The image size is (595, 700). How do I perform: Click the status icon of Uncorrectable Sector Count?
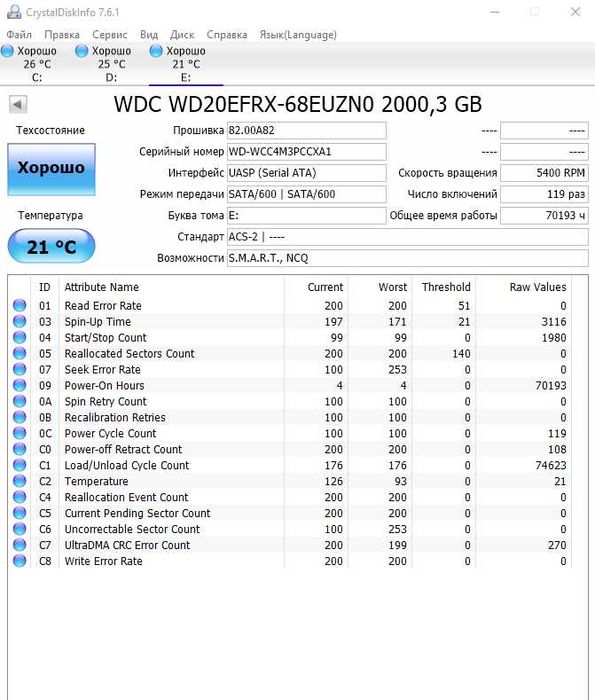click(x=20, y=529)
